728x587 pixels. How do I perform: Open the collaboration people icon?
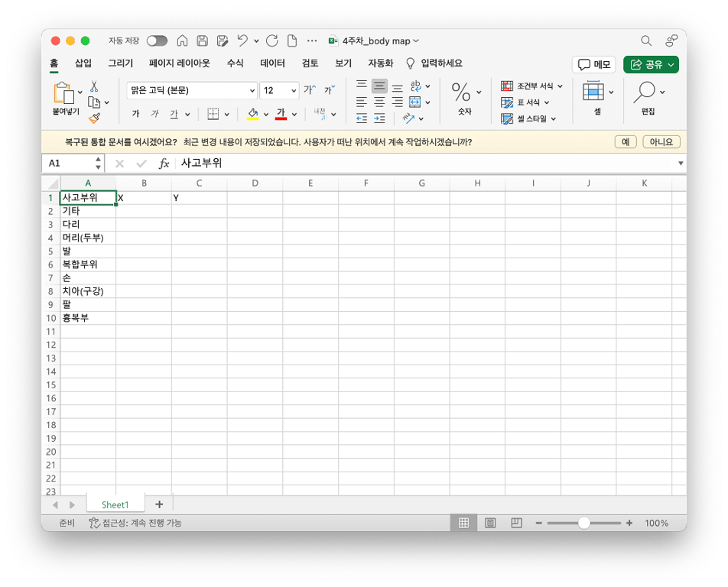(671, 41)
